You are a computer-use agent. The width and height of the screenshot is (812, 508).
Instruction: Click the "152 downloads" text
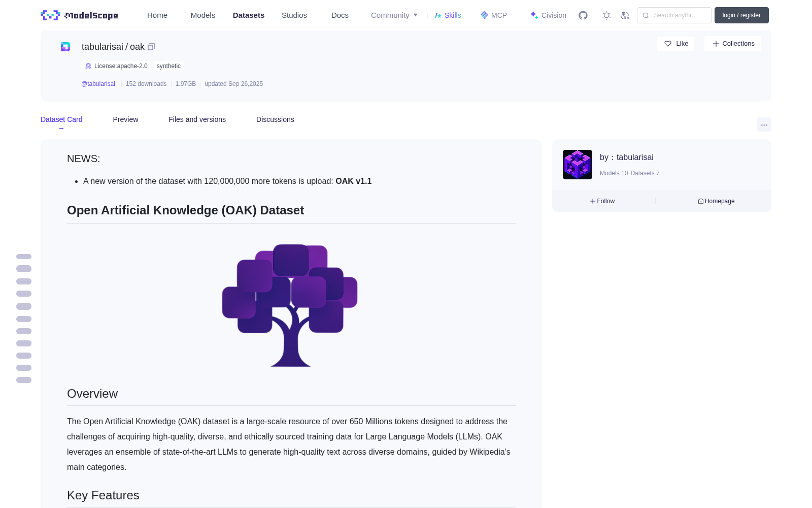tap(146, 84)
